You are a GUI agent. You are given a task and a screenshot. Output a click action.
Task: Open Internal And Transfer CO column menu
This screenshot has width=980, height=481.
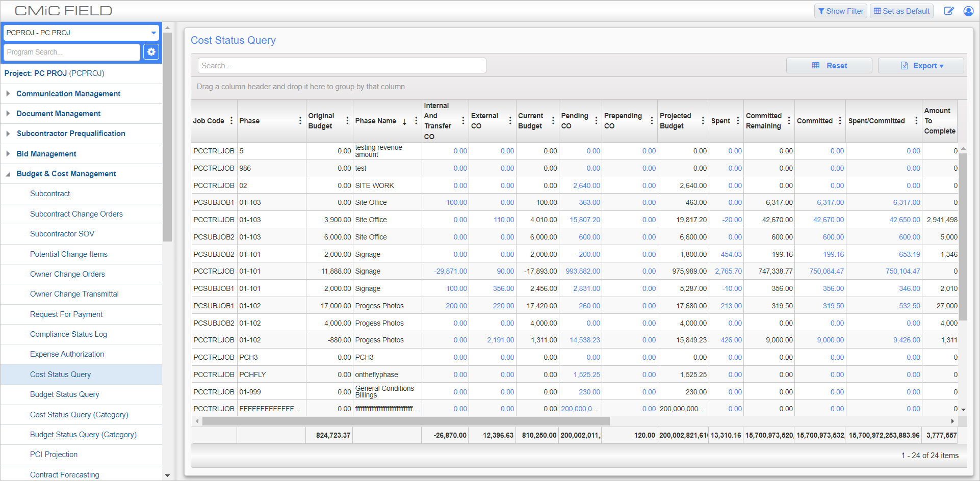463,121
